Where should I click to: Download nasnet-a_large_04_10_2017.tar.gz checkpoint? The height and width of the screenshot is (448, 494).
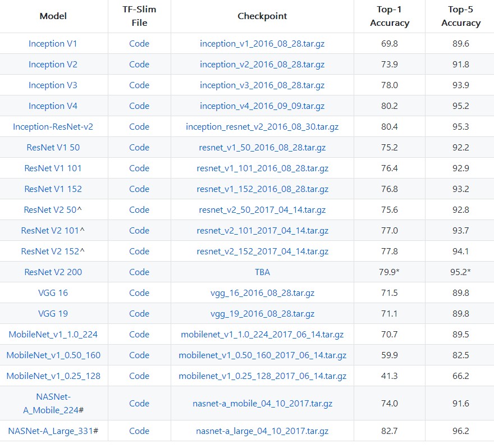click(x=262, y=431)
